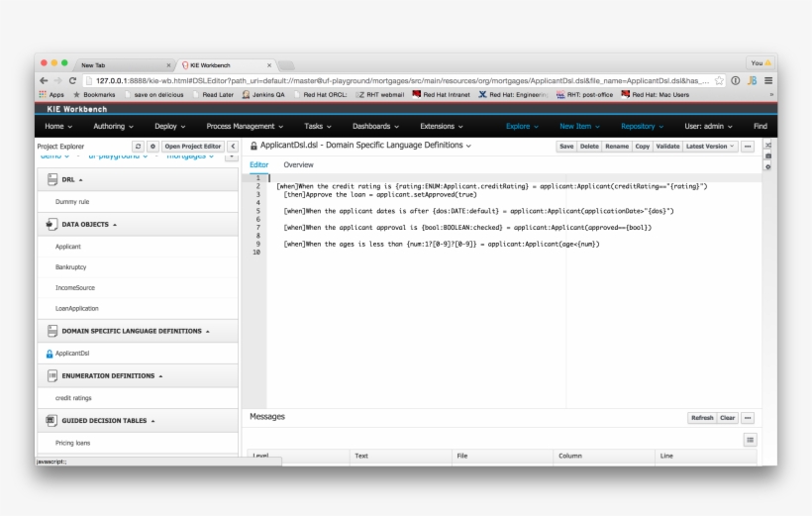Open the Repository menu

[642, 127]
